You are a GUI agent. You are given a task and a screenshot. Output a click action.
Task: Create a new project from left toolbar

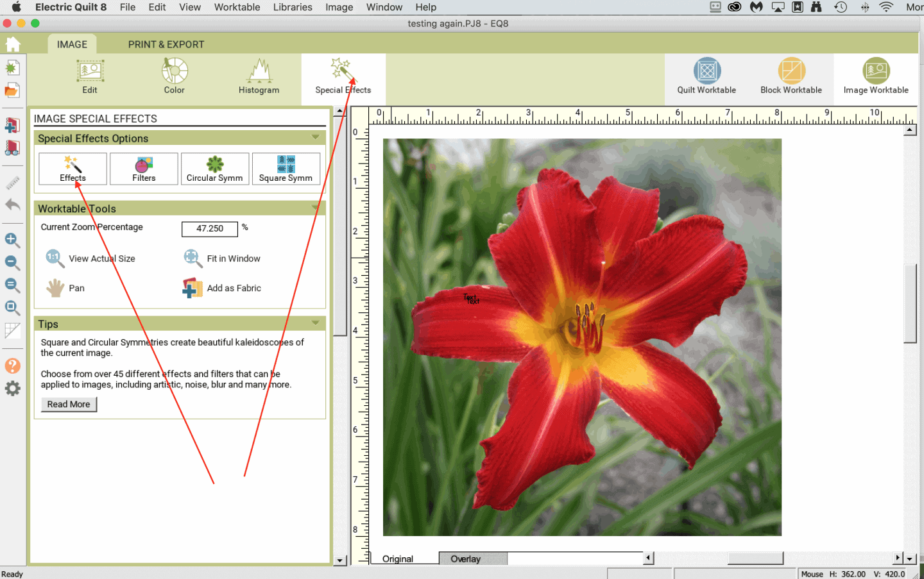12,68
